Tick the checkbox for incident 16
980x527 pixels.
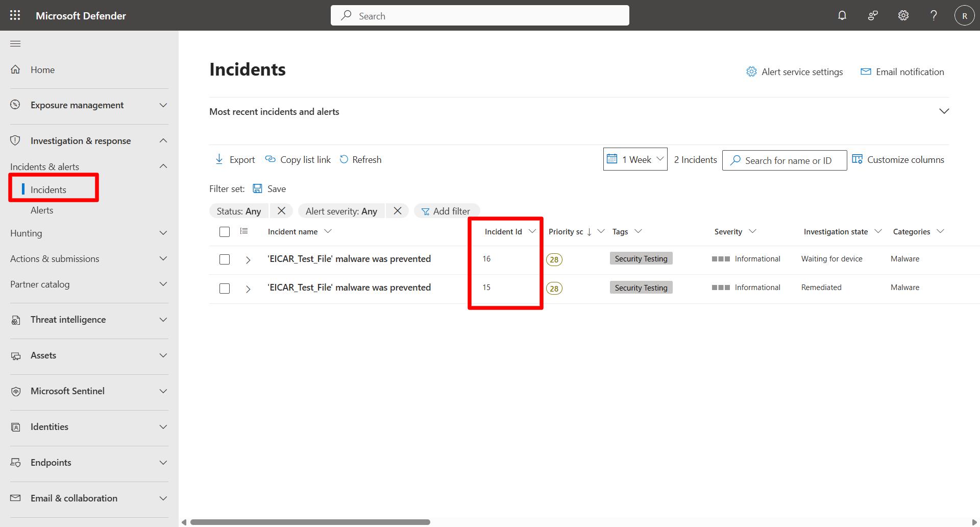tap(225, 259)
